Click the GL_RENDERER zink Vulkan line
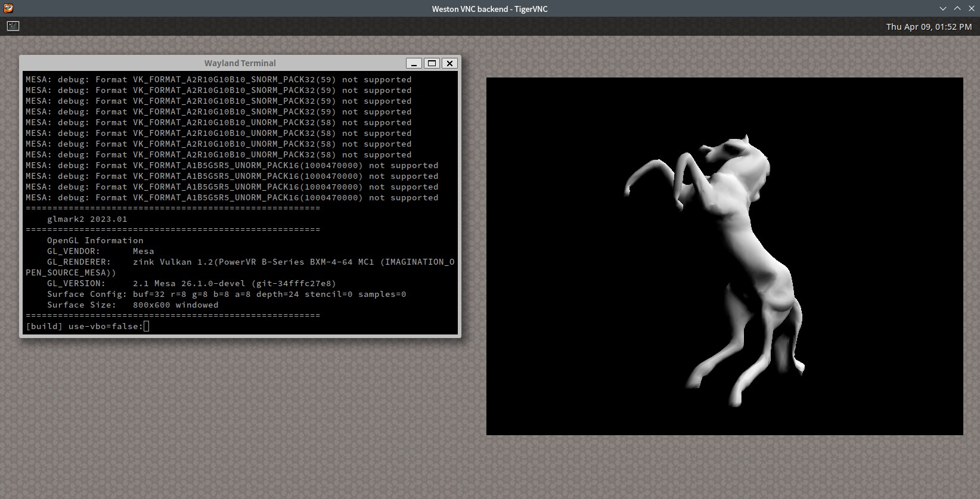Image resolution: width=980 pixels, height=499 pixels. 240,267
